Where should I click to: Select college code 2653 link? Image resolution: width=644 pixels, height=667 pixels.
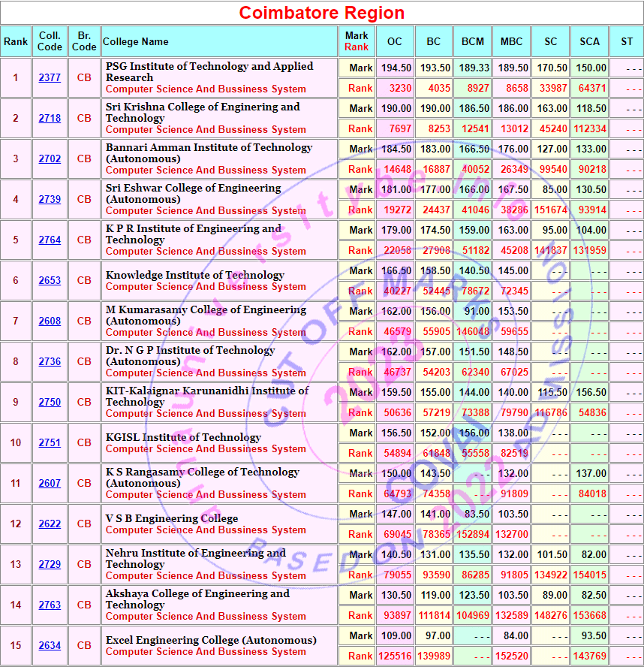click(x=50, y=281)
